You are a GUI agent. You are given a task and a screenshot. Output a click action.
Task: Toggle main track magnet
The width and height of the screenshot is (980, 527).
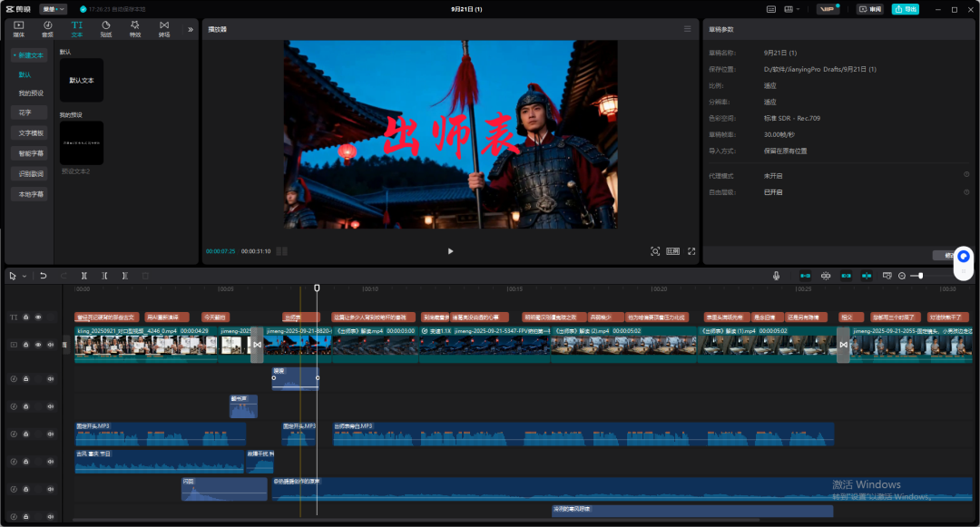click(x=805, y=276)
